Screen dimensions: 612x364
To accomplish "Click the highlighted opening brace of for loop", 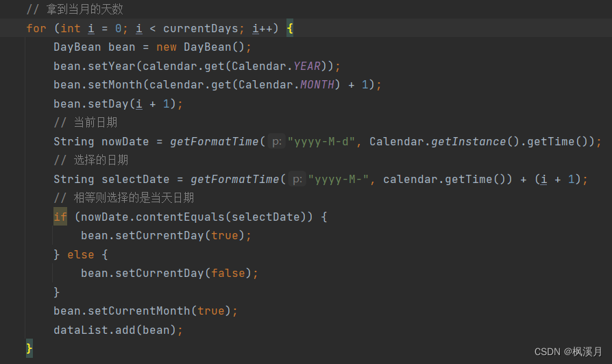I will coord(290,28).
